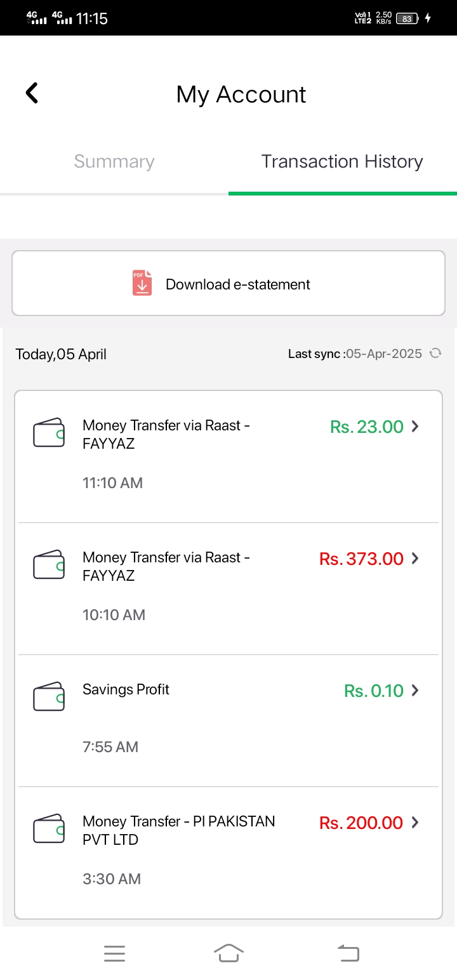Click the PDF download icon
Image resolution: width=457 pixels, height=980 pixels.
tap(142, 283)
